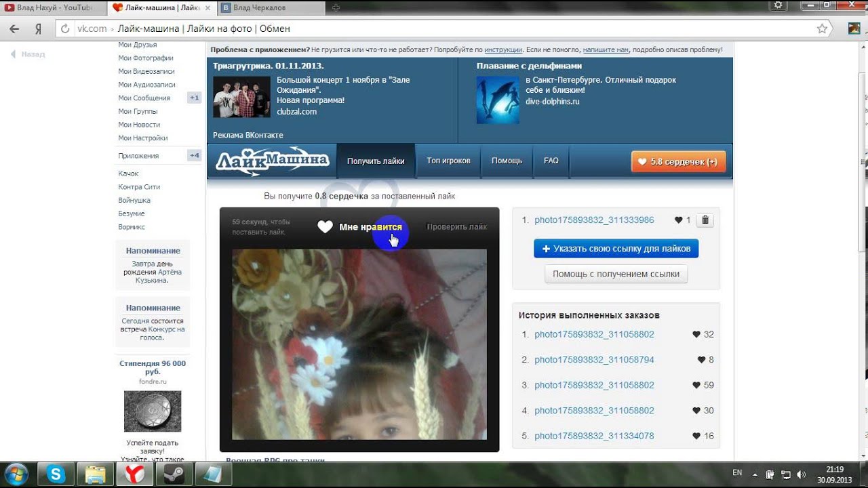Viewport: 868px width, 488px height.
Task: Open 'Мои Фотографии' in the sidebar
Action: 146,58
